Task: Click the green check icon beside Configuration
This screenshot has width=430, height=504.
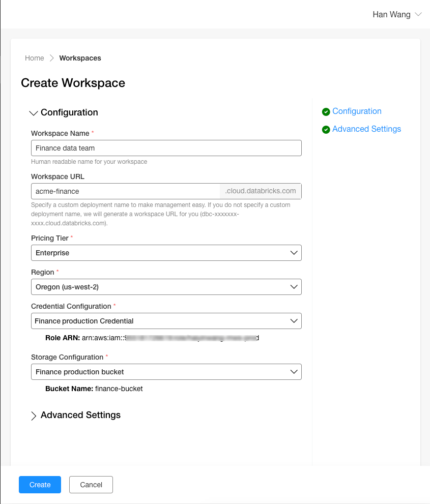Action: [x=326, y=112]
